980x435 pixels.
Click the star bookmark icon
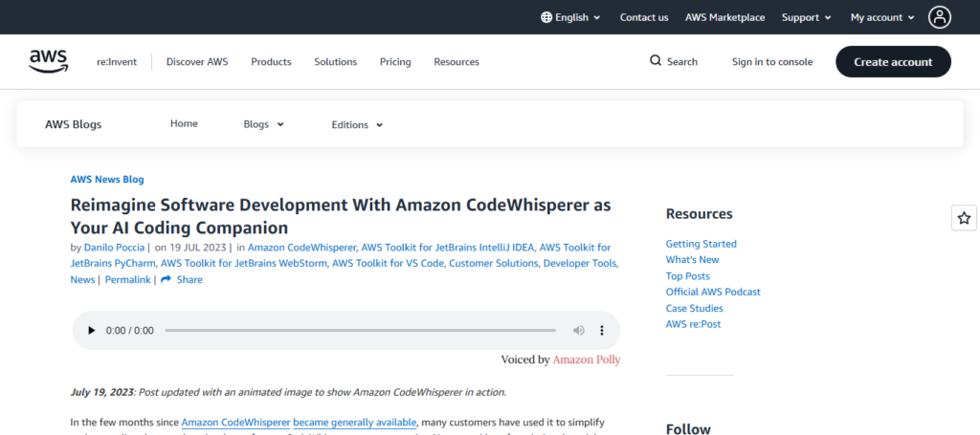(x=964, y=218)
